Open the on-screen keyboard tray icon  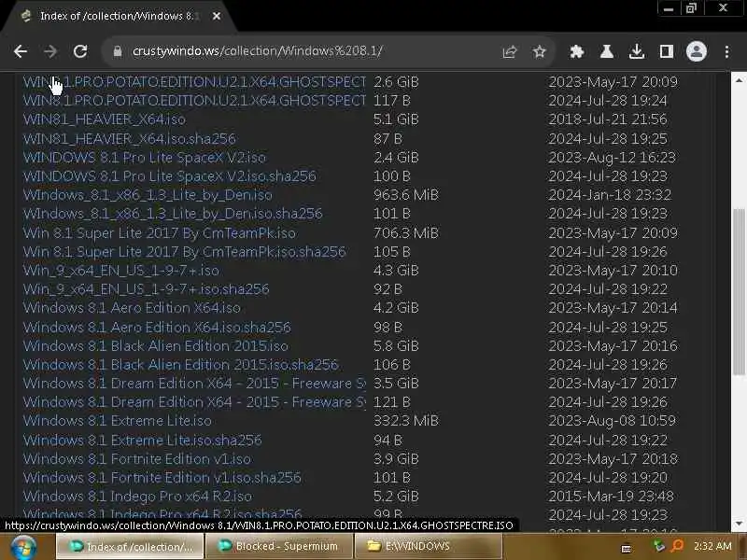627,548
